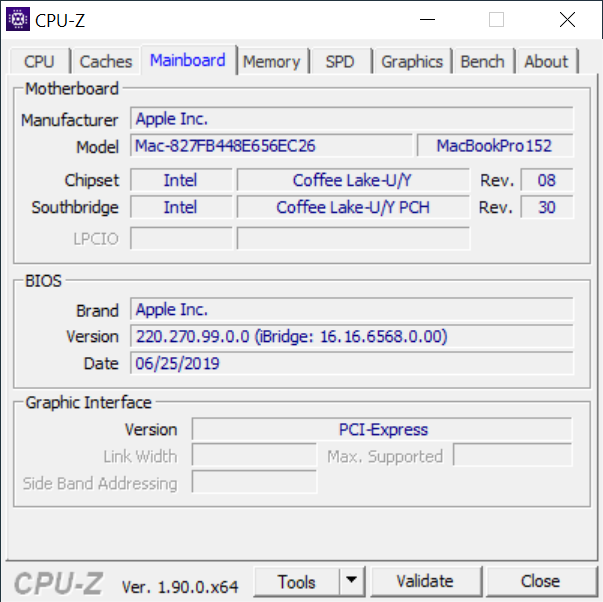The image size is (603, 602).
Task: Click the Ver. 1.90.0.x64 version text
Action: click(x=180, y=587)
